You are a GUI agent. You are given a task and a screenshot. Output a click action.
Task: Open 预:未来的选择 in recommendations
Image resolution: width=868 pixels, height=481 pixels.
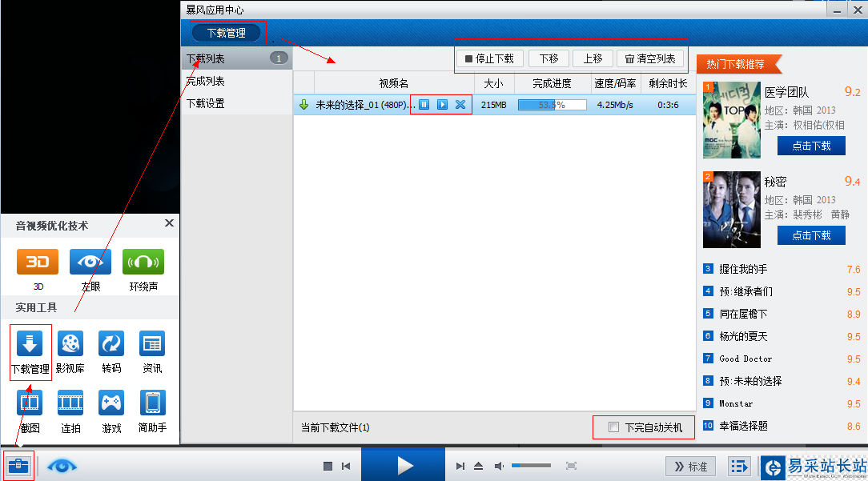coord(750,381)
